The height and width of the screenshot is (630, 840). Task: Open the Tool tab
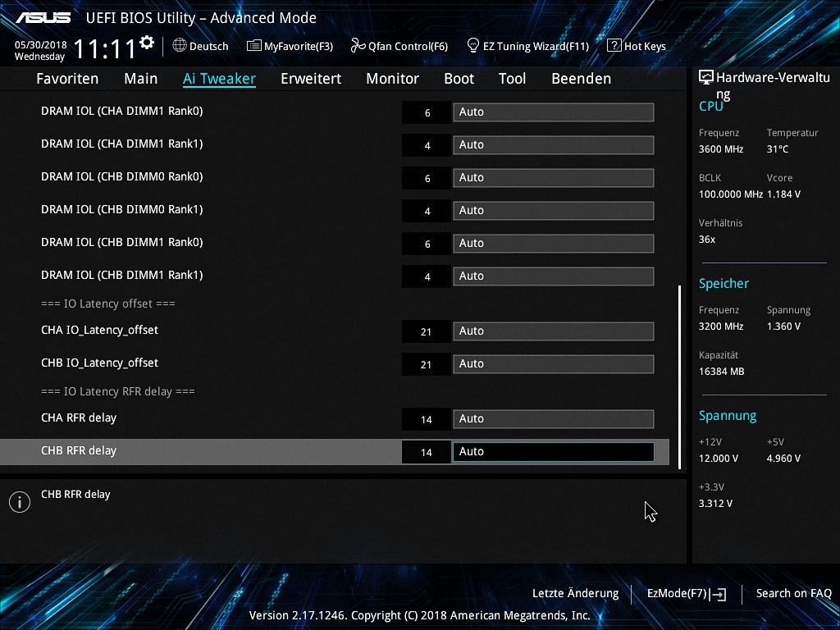tap(512, 79)
